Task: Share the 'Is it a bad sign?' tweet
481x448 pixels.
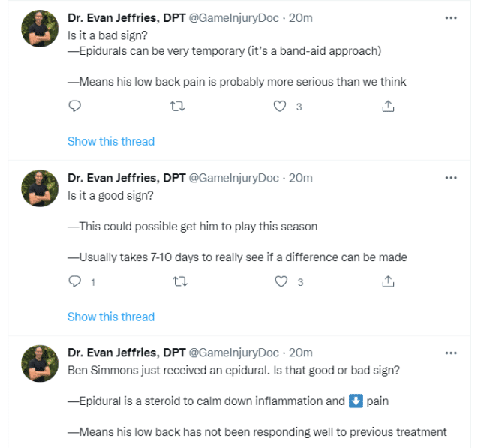Action: (388, 107)
